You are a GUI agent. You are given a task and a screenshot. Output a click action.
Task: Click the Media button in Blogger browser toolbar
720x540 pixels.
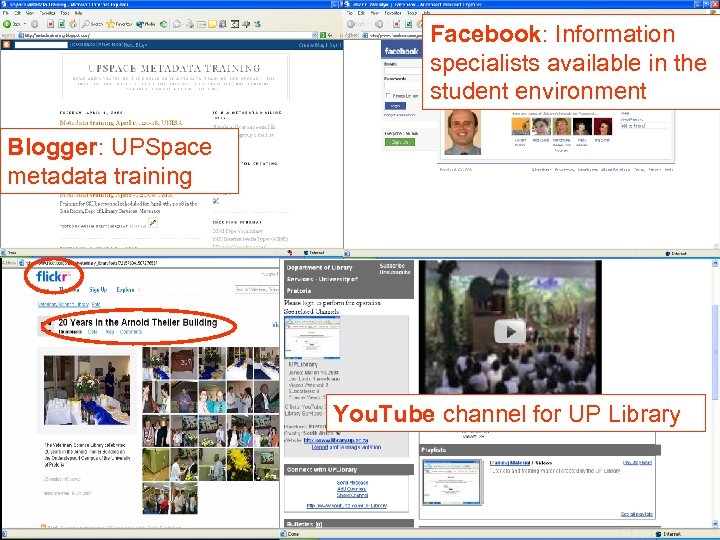coord(146,24)
